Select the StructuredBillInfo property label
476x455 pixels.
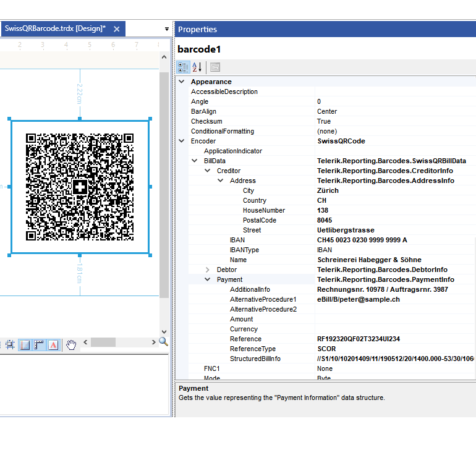(255, 359)
